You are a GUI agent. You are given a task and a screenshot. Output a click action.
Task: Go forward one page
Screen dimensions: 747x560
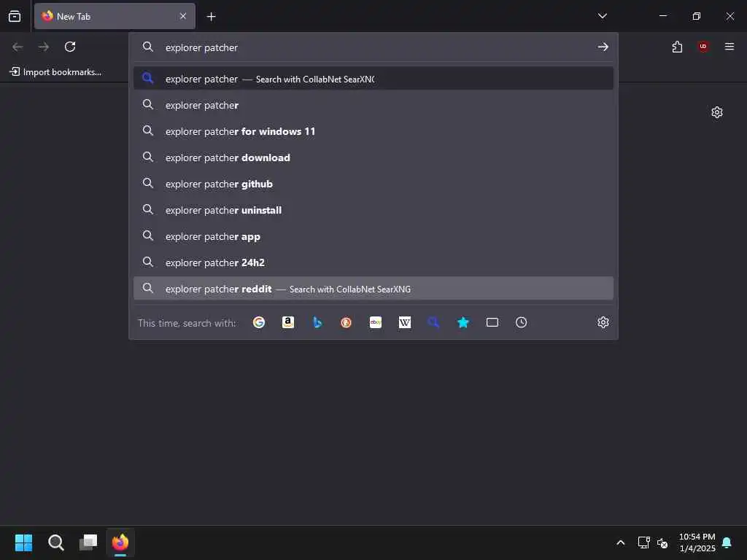tap(44, 47)
